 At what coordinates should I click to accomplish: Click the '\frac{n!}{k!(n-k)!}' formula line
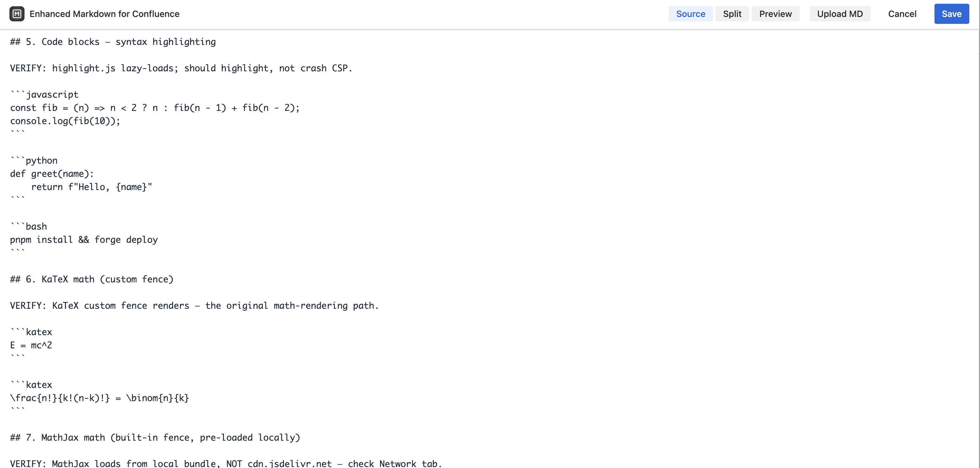coord(99,398)
